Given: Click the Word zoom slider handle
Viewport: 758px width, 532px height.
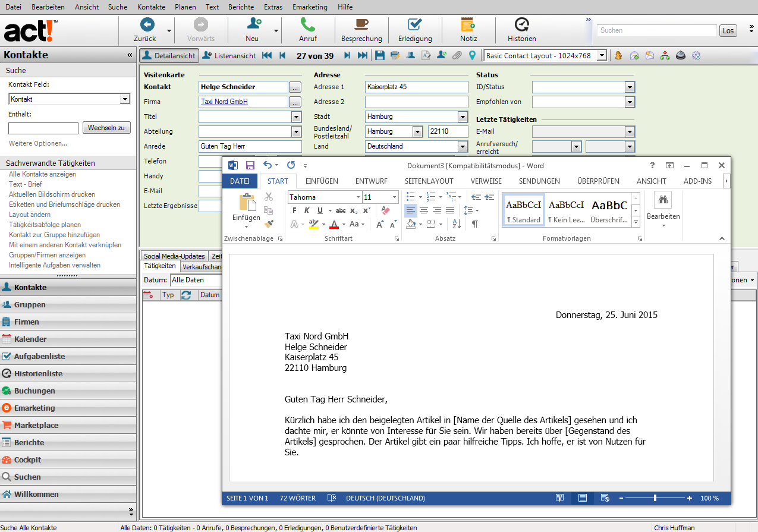Looking at the screenshot, I should 655,498.
